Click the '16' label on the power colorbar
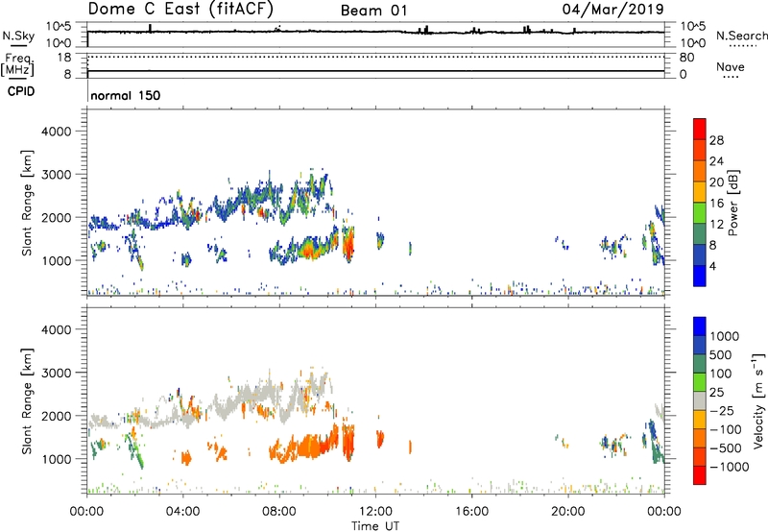This screenshot has height=532, width=768. 716,204
